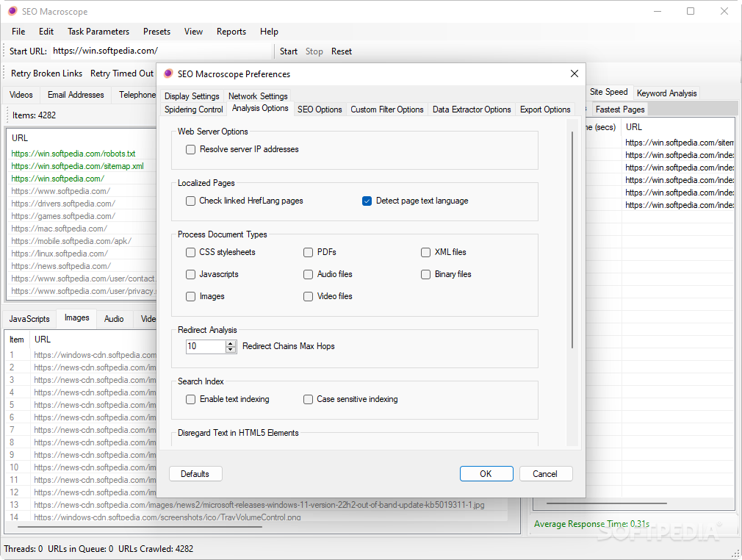Select the Analysis Options tab

point(260,108)
